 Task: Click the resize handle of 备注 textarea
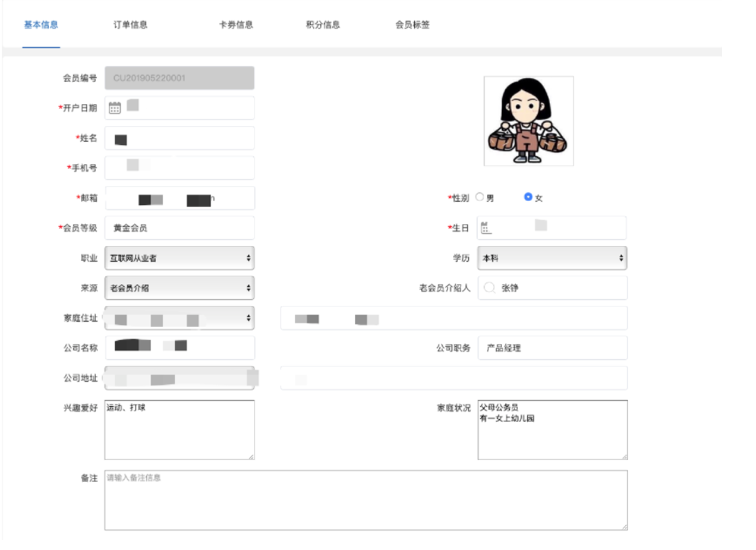(x=624, y=527)
